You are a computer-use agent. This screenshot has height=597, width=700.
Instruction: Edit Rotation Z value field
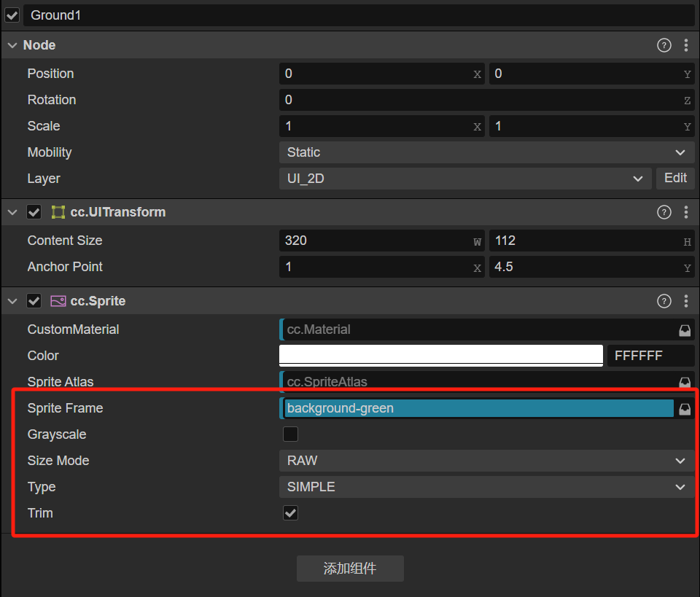tap(486, 100)
